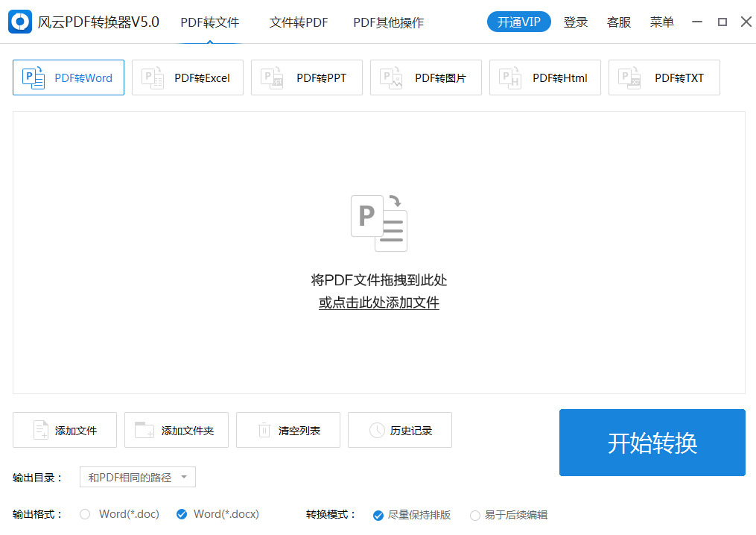The width and height of the screenshot is (756, 535).
Task: Click the 或点击此处添加文件 link
Action: 379,303
